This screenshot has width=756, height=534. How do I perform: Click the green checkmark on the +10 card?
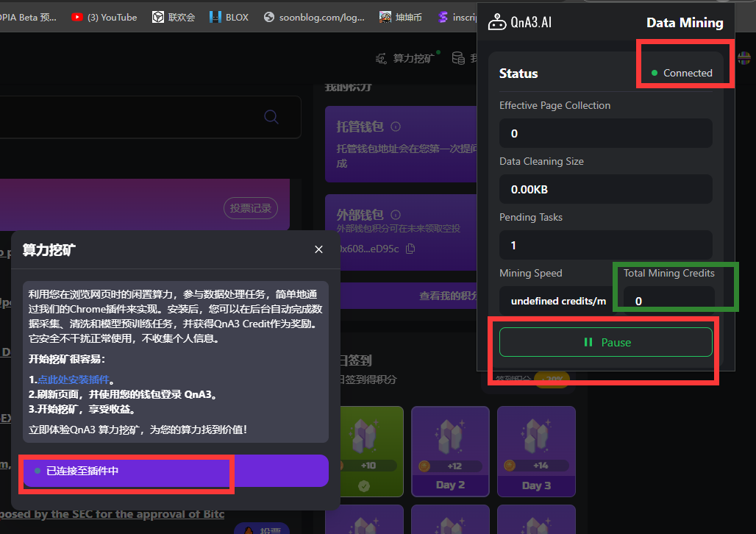(x=364, y=485)
